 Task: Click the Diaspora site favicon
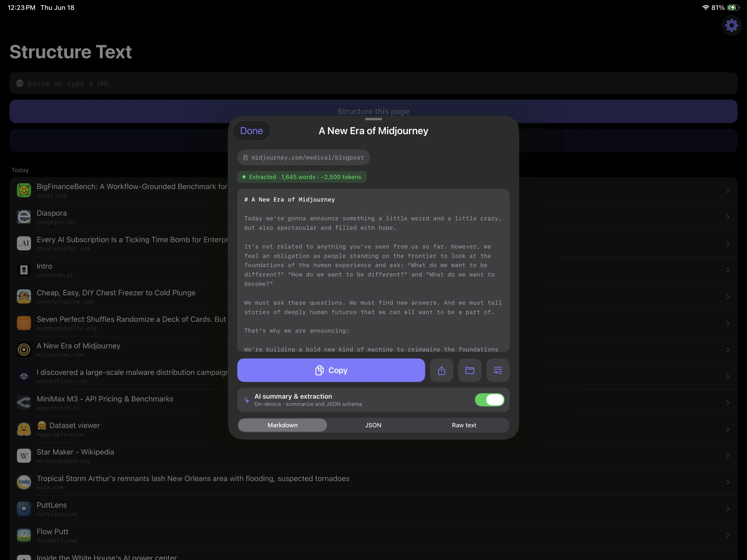tap(24, 217)
